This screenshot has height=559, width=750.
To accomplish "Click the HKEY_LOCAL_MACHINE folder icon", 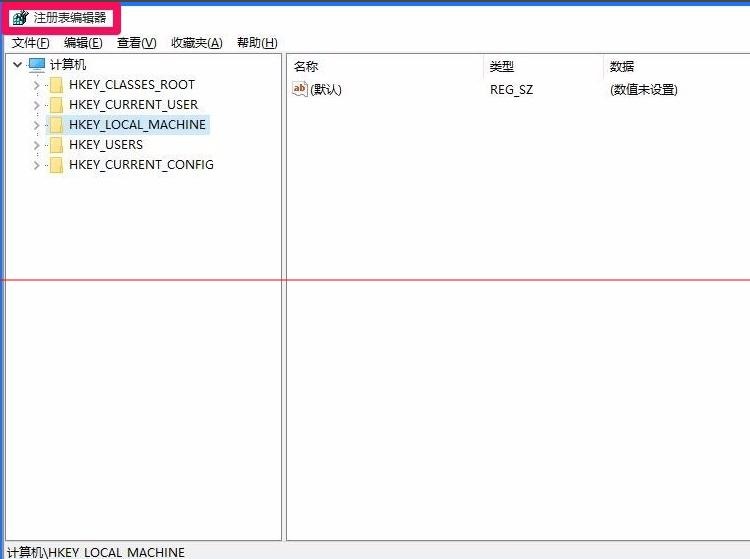I will [56, 125].
